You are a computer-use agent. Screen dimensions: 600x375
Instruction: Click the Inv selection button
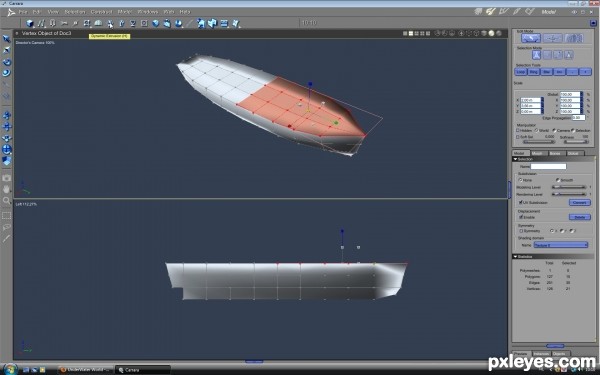click(x=559, y=72)
